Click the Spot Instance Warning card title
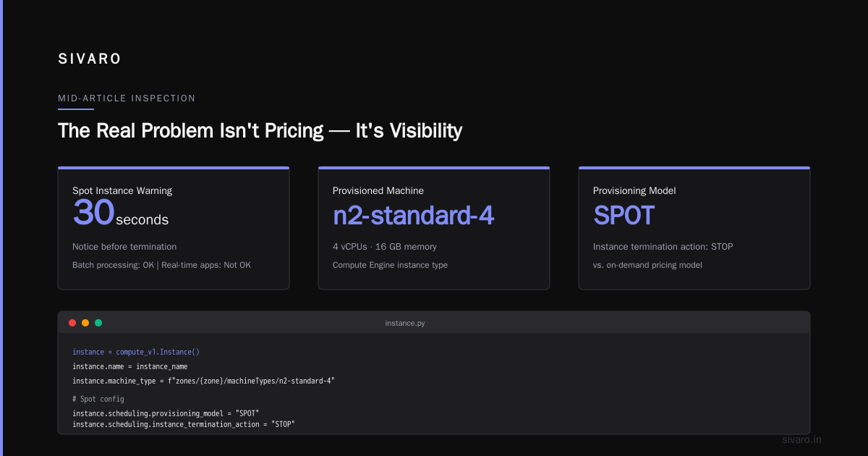Image resolution: width=868 pixels, height=456 pixels. coord(122,191)
